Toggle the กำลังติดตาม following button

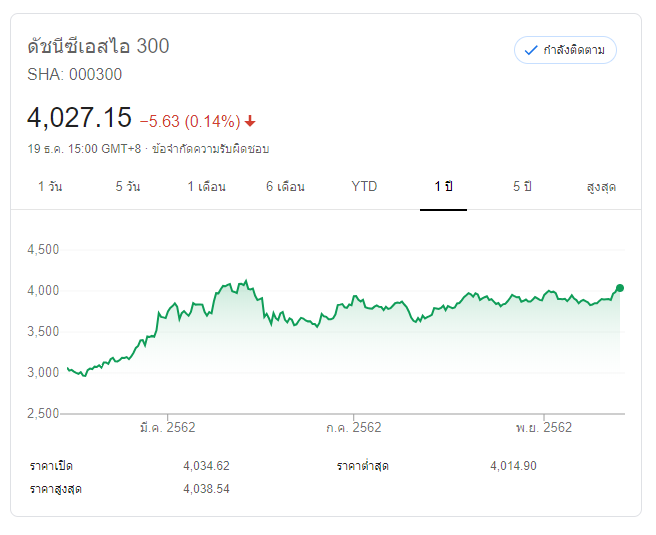pos(565,50)
